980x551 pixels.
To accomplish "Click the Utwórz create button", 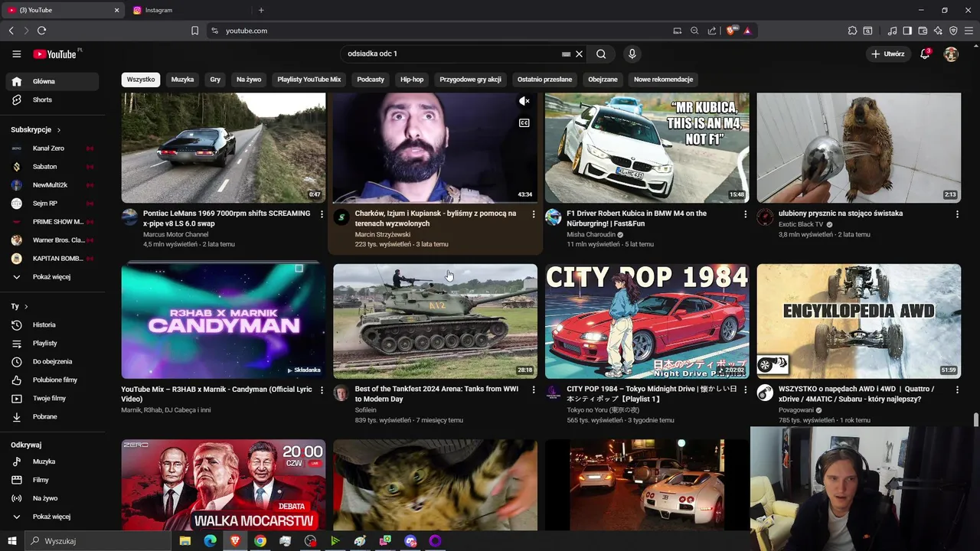I will coord(887,54).
